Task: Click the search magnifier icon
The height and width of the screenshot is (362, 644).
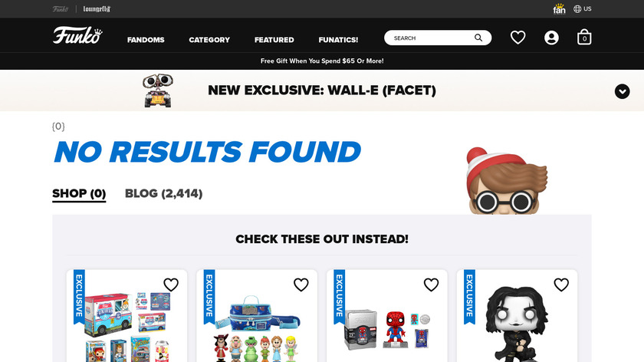Action: pos(478,38)
